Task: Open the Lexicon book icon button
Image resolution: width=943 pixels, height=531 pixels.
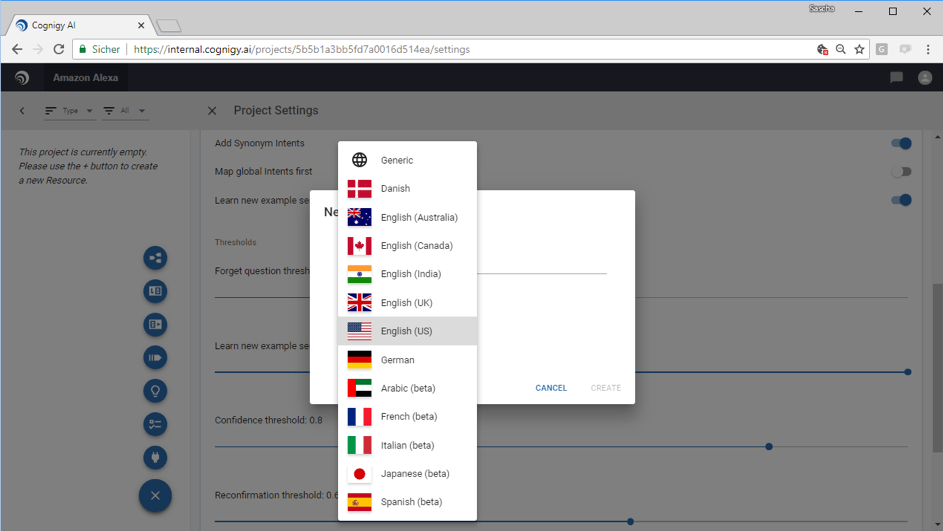Action: pyautogui.click(x=155, y=291)
